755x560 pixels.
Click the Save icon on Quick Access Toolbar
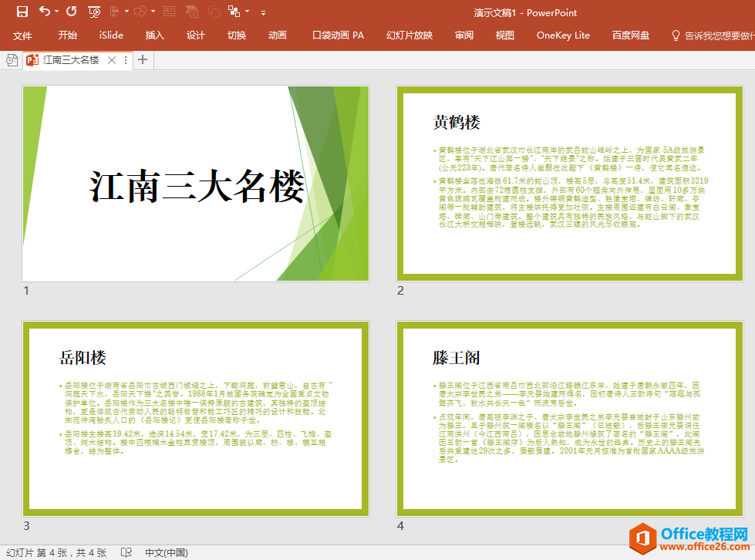click(x=22, y=12)
